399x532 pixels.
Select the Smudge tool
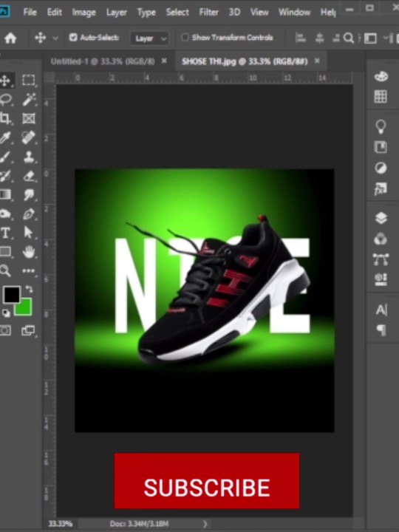29,195
